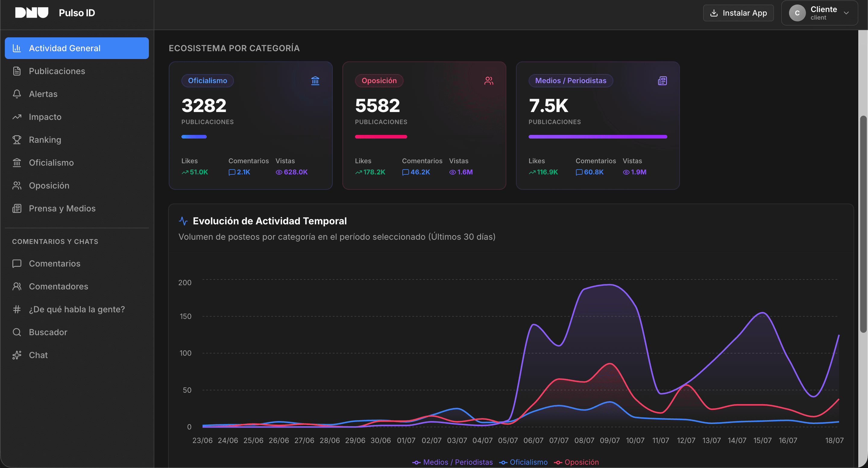Toggle Oficialismo series in chart legend

523,462
